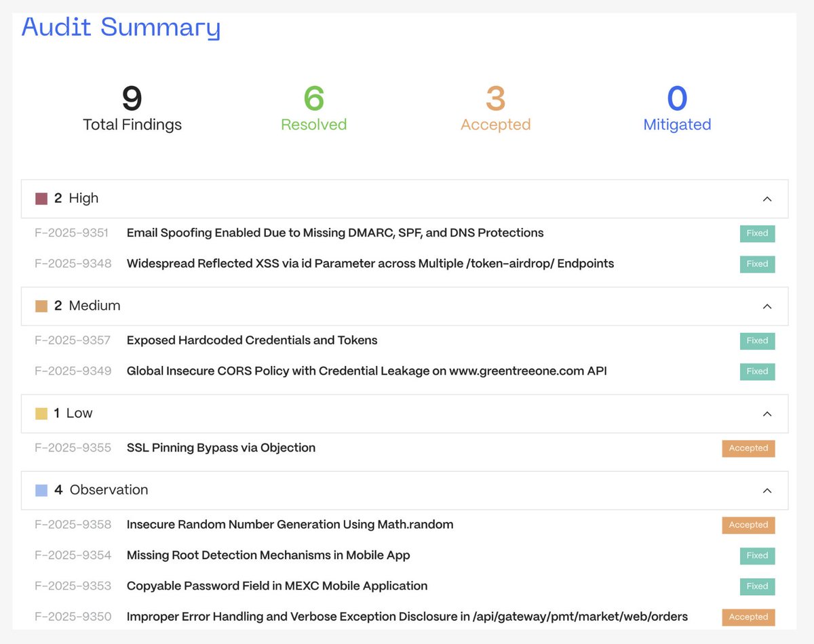Click finding ID F-2025-9357
Image resolution: width=814 pixels, height=644 pixels.
[73, 341]
